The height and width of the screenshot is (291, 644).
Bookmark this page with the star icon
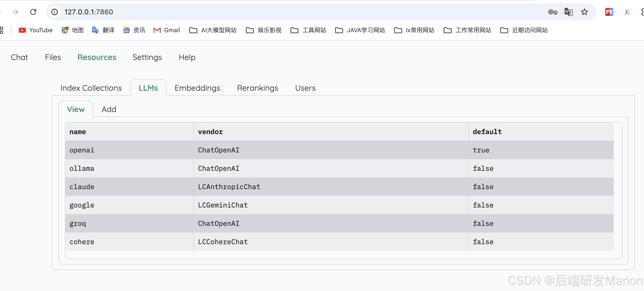[584, 12]
